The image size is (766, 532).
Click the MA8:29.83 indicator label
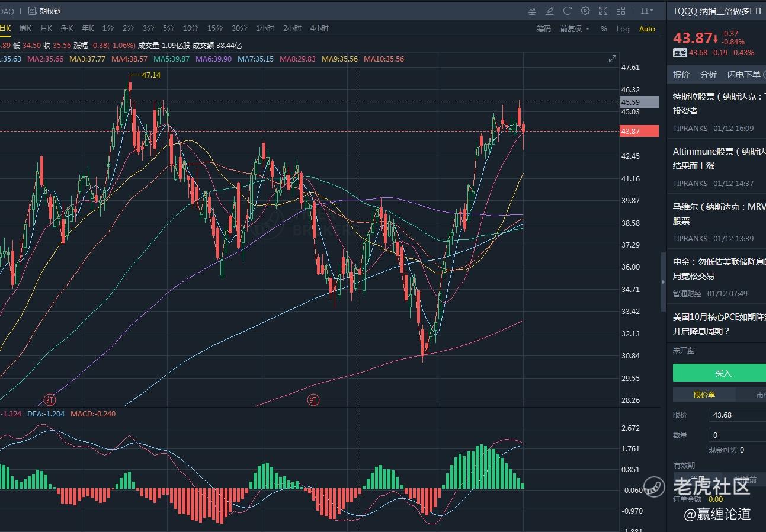pyautogui.click(x=297, y=59)
